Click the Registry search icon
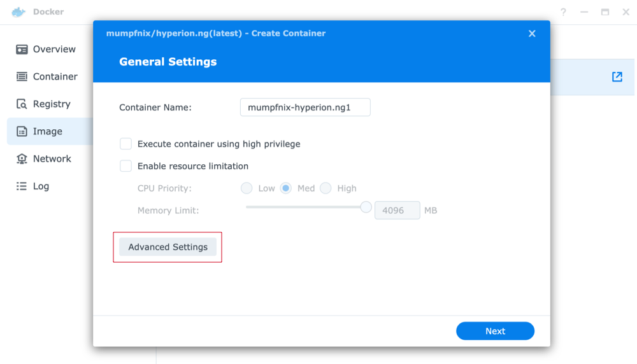The height and width of the screenshot is (364, 637). 22,104
